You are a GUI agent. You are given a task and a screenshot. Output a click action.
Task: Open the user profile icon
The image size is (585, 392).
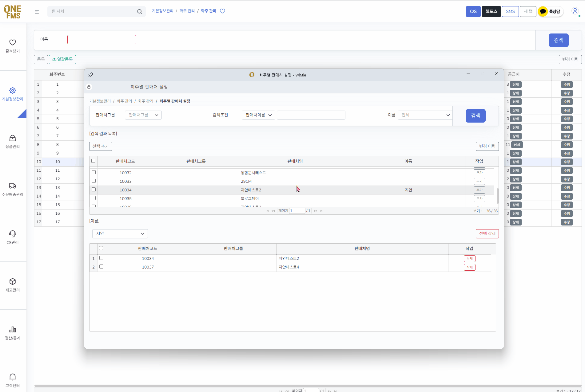(x=575, y=11)
